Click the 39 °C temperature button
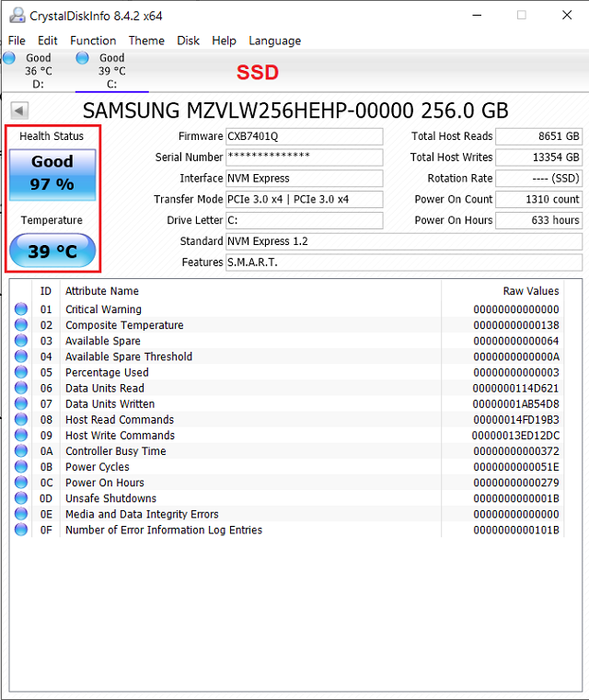The width and height of the screenshot is (589, 700). [52, 251]
